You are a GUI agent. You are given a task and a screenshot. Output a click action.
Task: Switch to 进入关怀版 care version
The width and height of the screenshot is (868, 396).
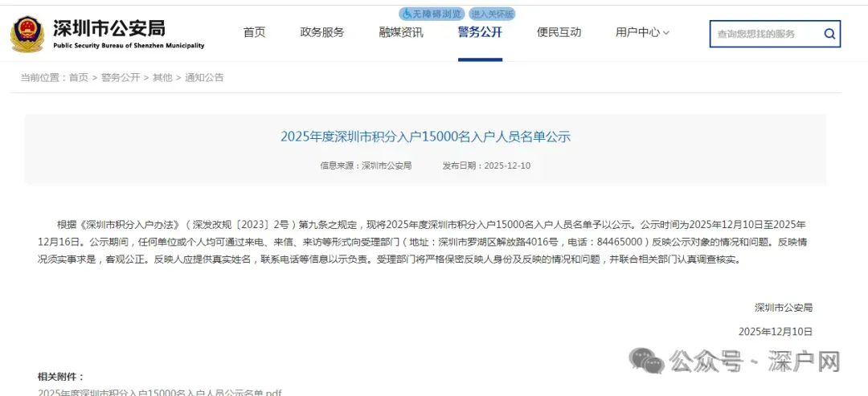(492, 14)
